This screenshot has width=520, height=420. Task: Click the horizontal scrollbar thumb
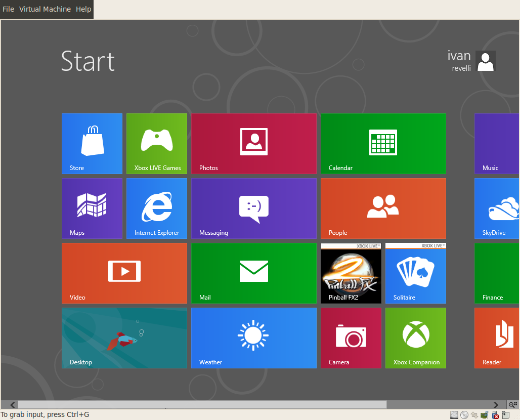(202, 404)
